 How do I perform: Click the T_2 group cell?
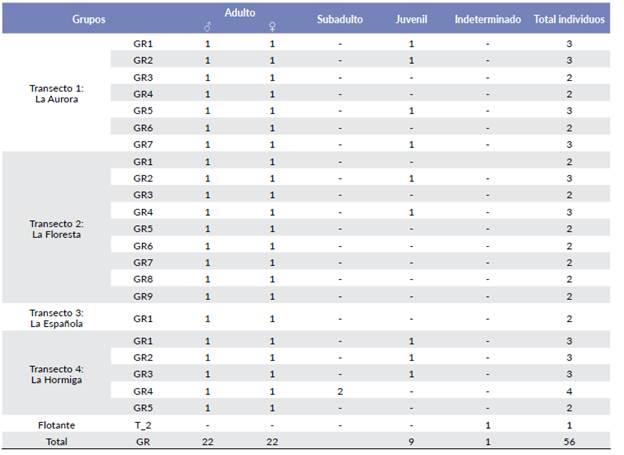pos(143,423)
